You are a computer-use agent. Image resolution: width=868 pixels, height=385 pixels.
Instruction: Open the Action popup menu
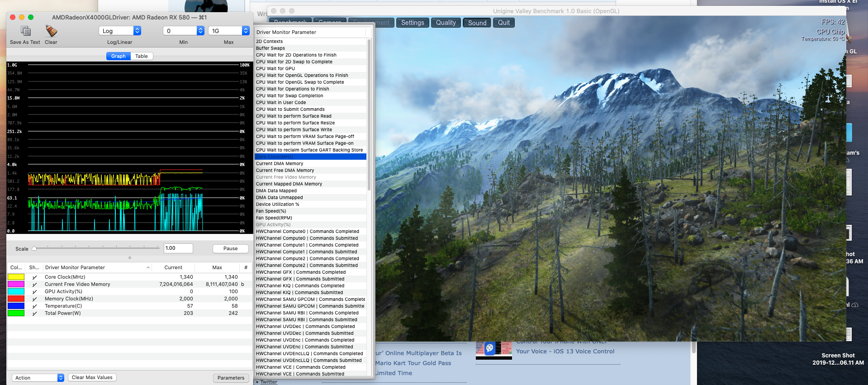tap(38, 378)
